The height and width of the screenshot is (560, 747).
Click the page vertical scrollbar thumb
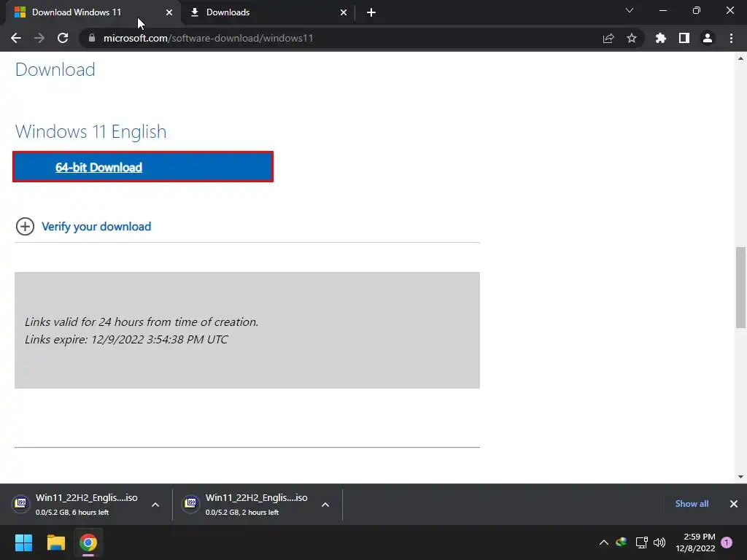coord(740,287)
